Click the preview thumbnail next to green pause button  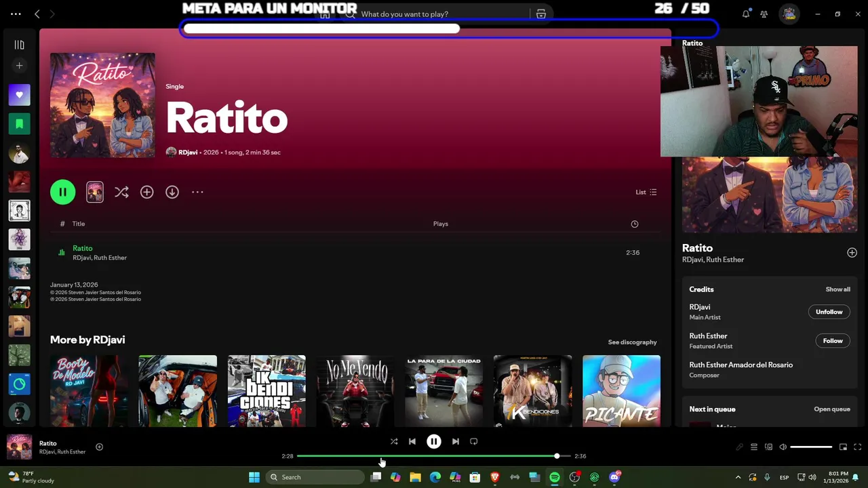coord(95,192)
